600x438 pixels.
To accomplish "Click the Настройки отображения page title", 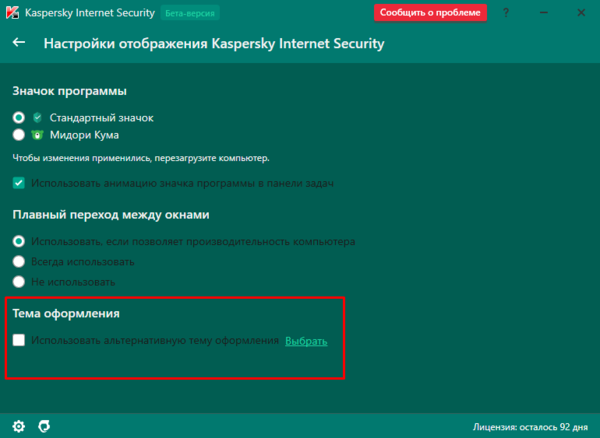I will [214, 43].
